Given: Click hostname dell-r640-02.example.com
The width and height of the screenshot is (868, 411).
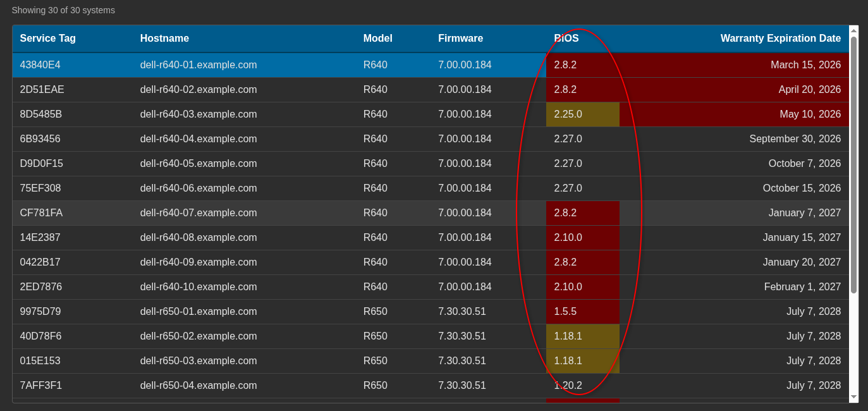Looking at the screenshot, I should coord(199,90).
